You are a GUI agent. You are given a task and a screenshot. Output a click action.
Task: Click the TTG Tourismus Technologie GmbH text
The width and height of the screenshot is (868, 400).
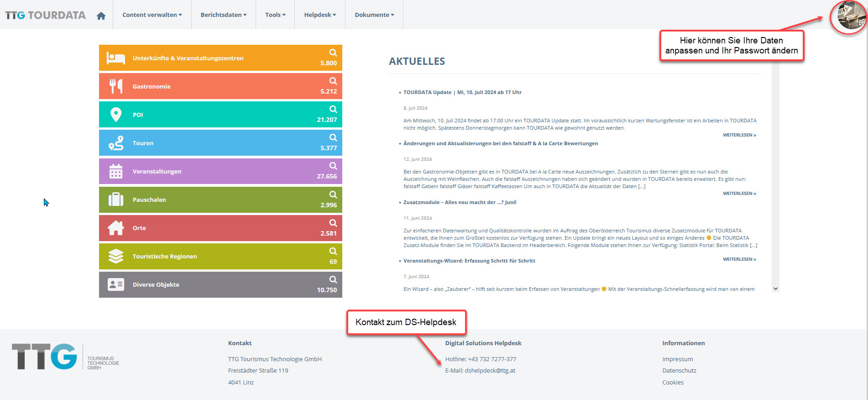[275, 359]
